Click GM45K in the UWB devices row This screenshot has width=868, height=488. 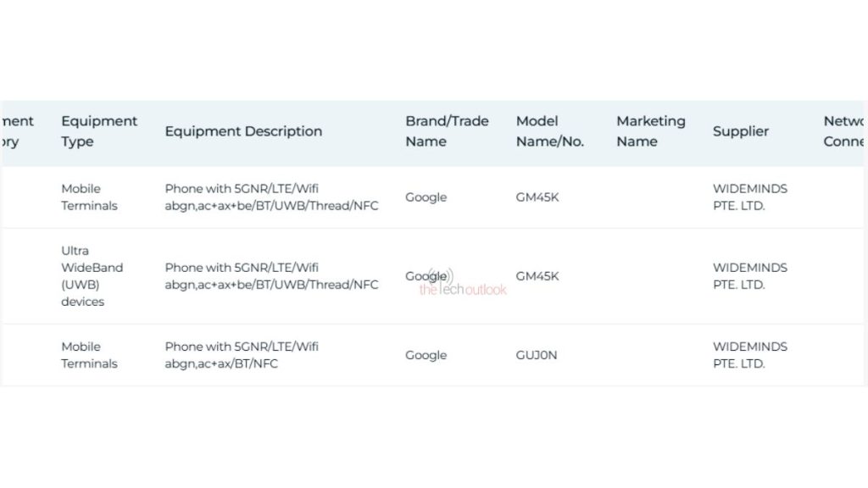point(537,276)
